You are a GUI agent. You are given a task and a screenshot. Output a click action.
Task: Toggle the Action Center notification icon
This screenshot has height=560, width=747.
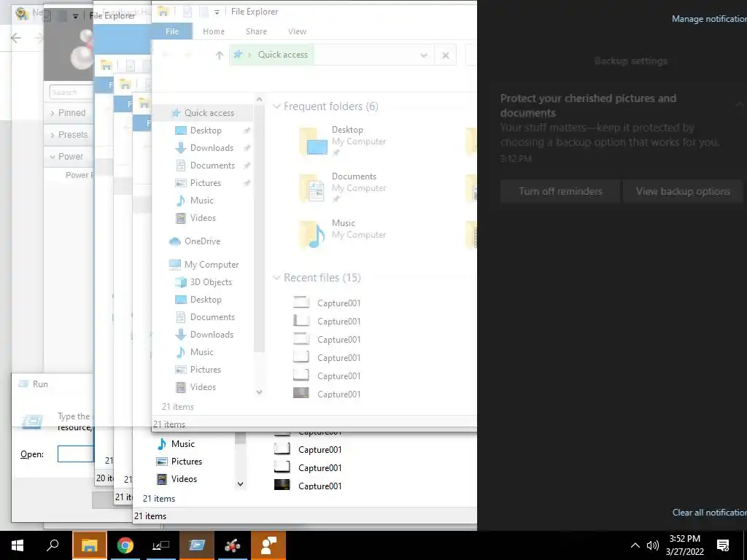[x=723, y=545]
